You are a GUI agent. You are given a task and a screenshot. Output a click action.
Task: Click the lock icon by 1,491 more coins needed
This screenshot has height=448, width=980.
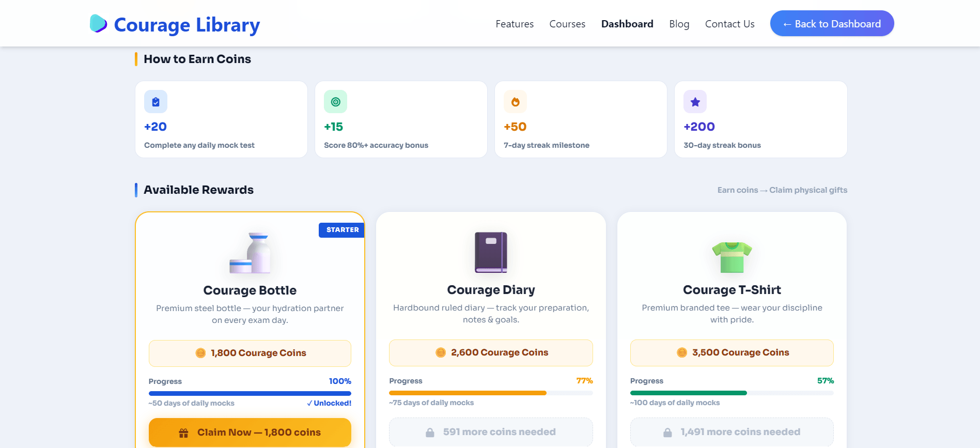point(667,432)
